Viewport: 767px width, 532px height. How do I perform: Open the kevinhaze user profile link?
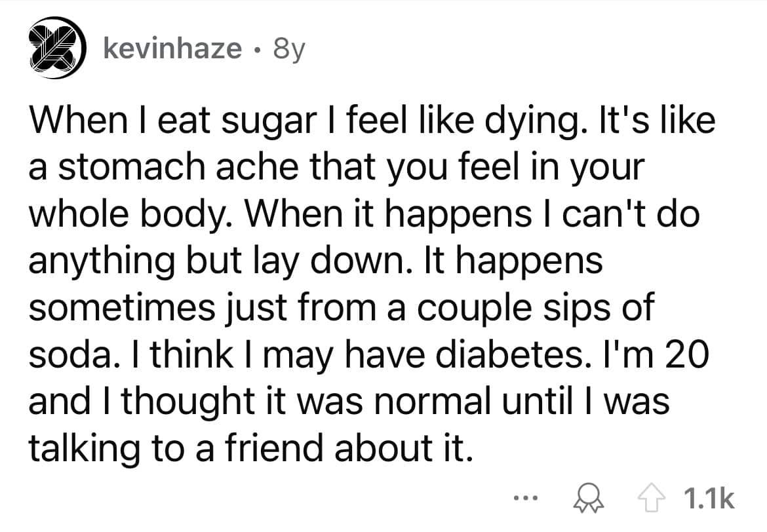coord(172,48)
